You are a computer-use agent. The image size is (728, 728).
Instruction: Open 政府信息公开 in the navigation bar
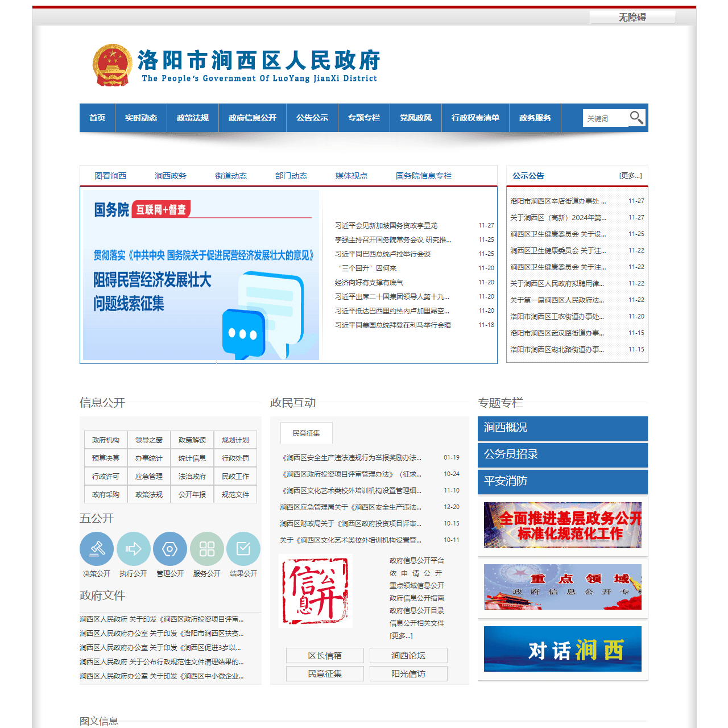coord(253,118)
